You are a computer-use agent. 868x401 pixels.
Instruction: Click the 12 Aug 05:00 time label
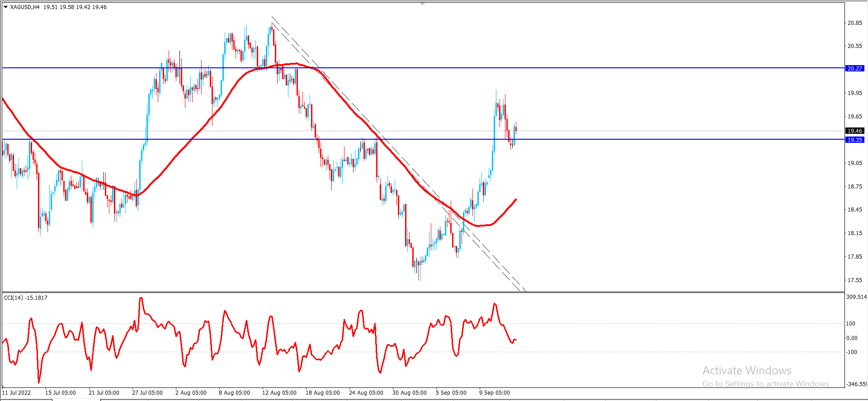(279, 392)
